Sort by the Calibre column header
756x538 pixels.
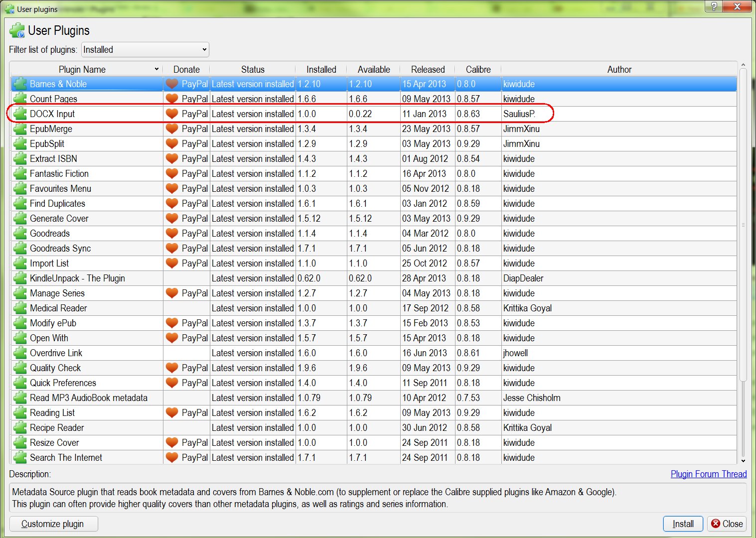pyautogui.click(x=478, y=69)
